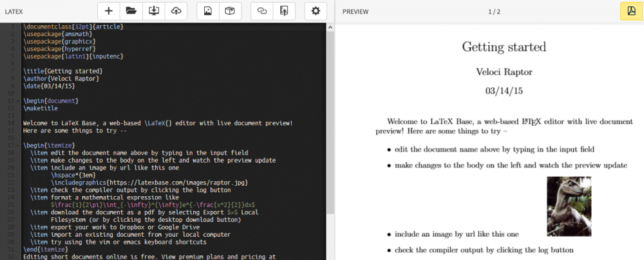Click the insert image icon
This screenshot has height=260, width=644.
[207, 11]
